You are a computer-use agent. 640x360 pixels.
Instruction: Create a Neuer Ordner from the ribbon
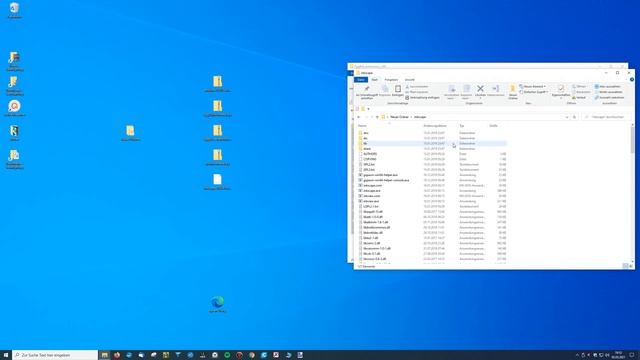pos(513,92)
